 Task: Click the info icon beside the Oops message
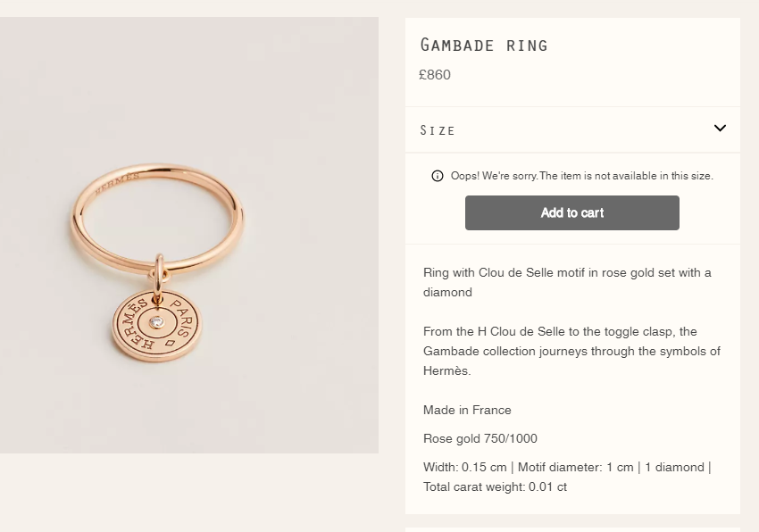438,176
